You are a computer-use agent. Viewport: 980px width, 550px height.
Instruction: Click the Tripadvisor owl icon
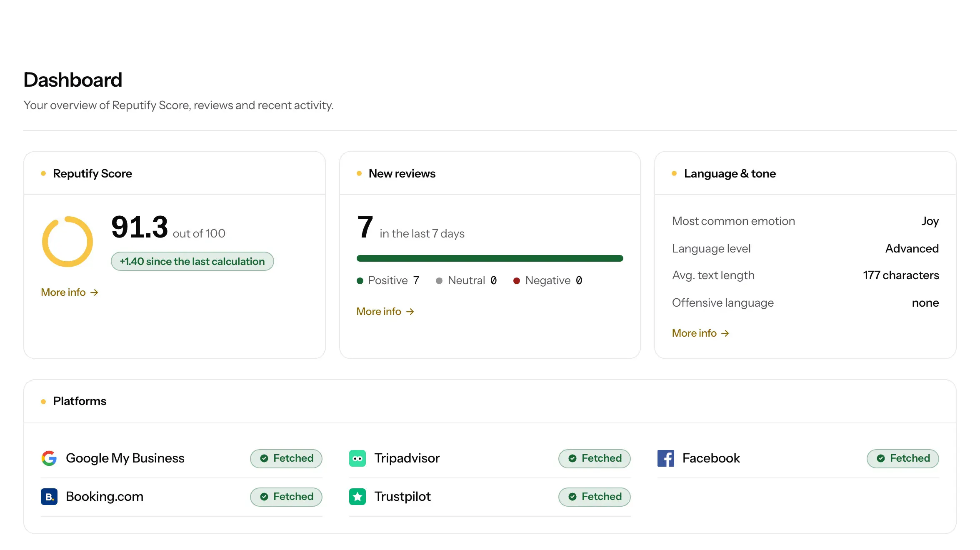[x=357, y=458]
